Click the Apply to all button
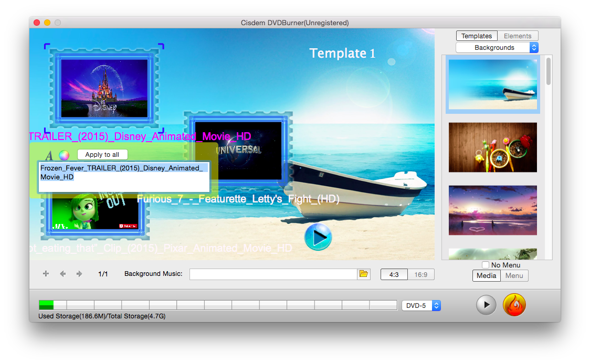Screen dimensions: 590x364 tap(102, 155)
